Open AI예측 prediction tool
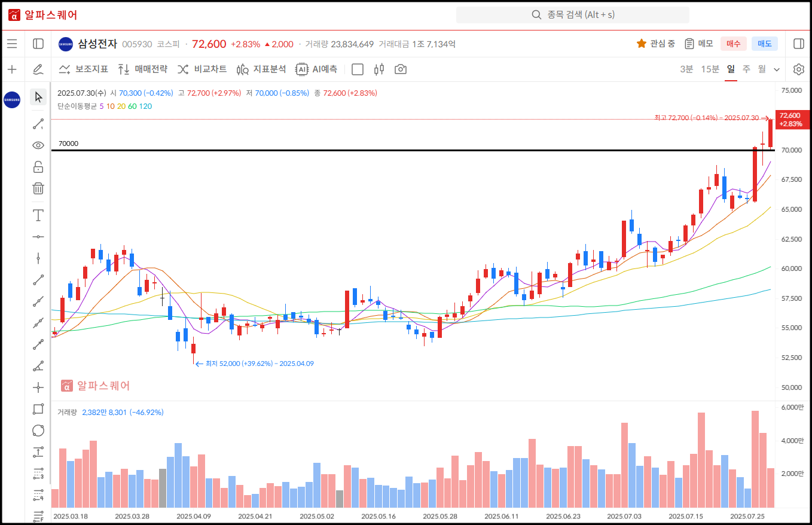Screen dimensions: 812x525 click(x=316, y=69)
